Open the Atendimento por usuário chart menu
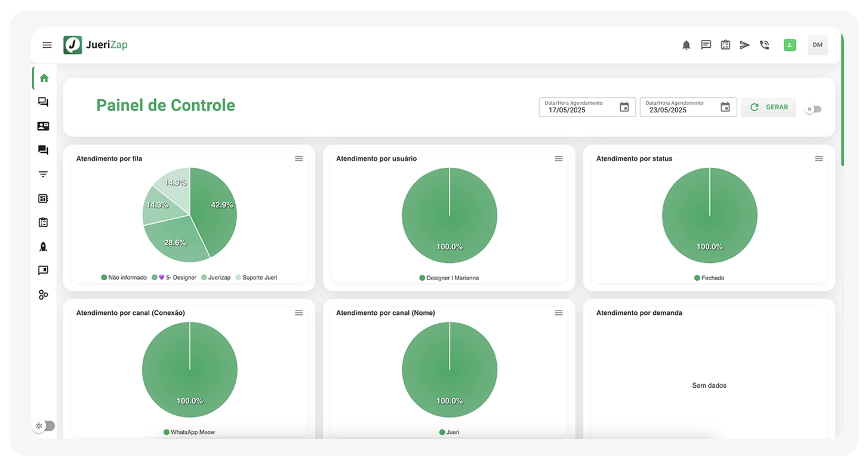The height and width of the screenshot is (466, 868). tap(559, 158)
